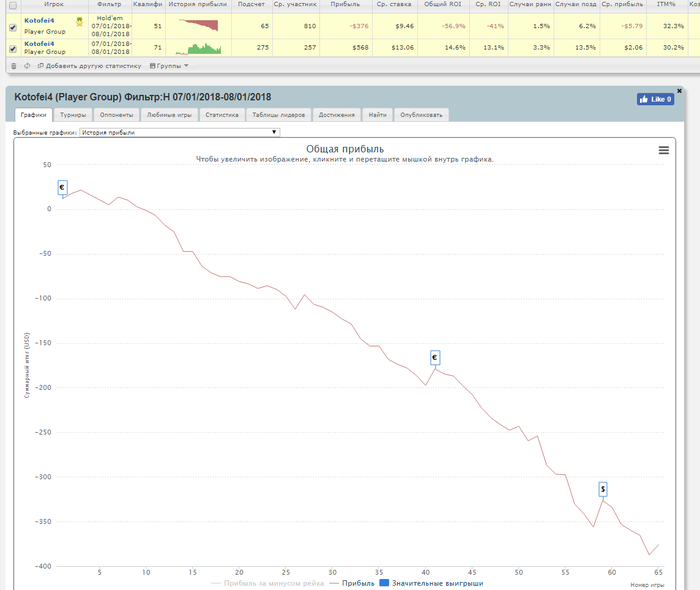This screenshot has height=590, width=700.
Task: Uncheck the second Kotofei4 row checkbox
Action: (13, 49)
